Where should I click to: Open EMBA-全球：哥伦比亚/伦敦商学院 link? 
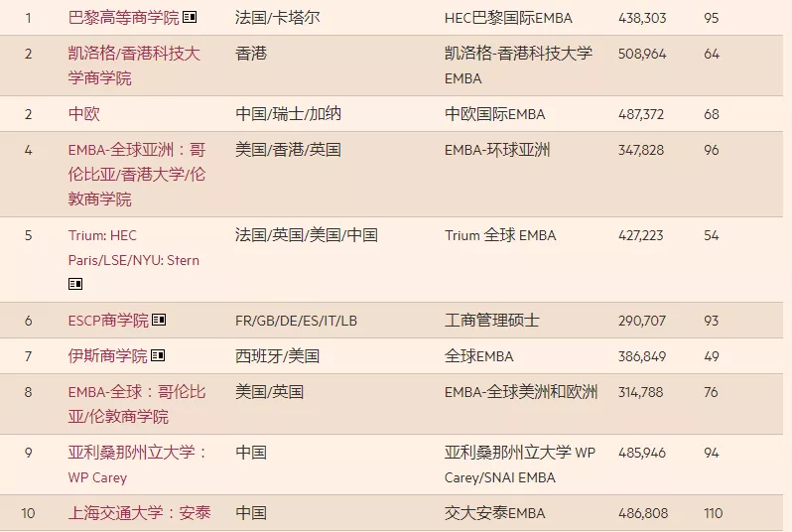click(x=136, y=404)
